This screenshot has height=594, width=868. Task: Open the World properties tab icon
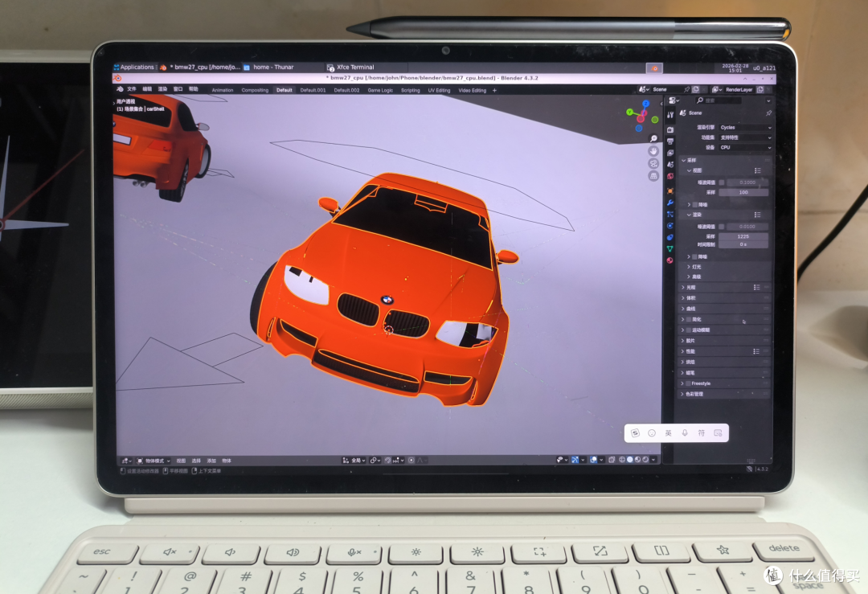point(670,176)
